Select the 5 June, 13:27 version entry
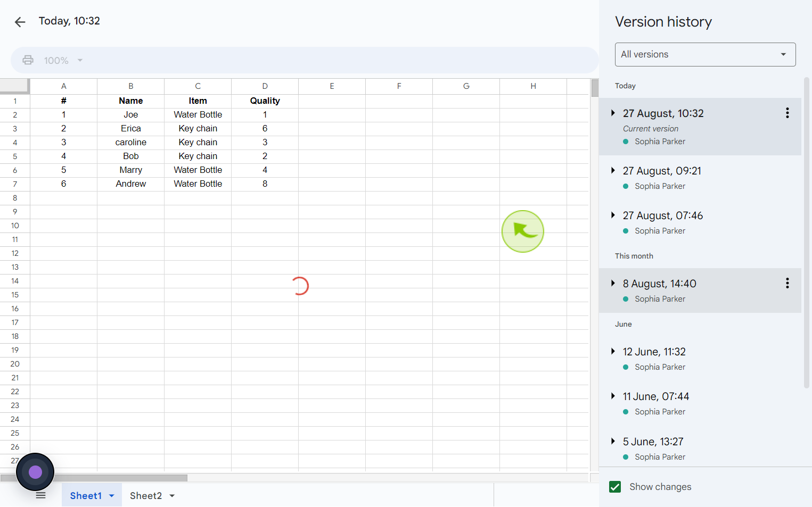This screenshot has height=507, width=812. pyautogui.click(x=700, y=448)
